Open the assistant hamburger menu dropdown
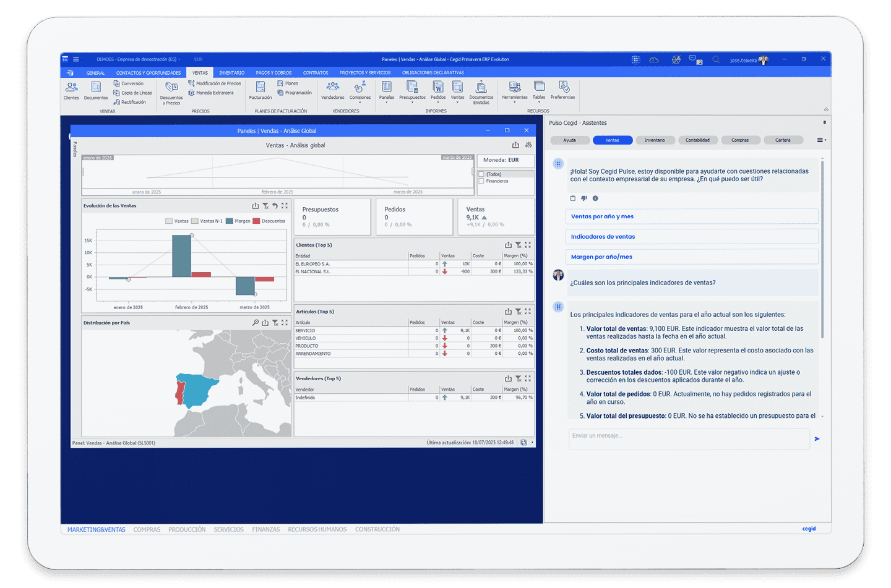This screenshot has width=891, height=588. (821, 140)
